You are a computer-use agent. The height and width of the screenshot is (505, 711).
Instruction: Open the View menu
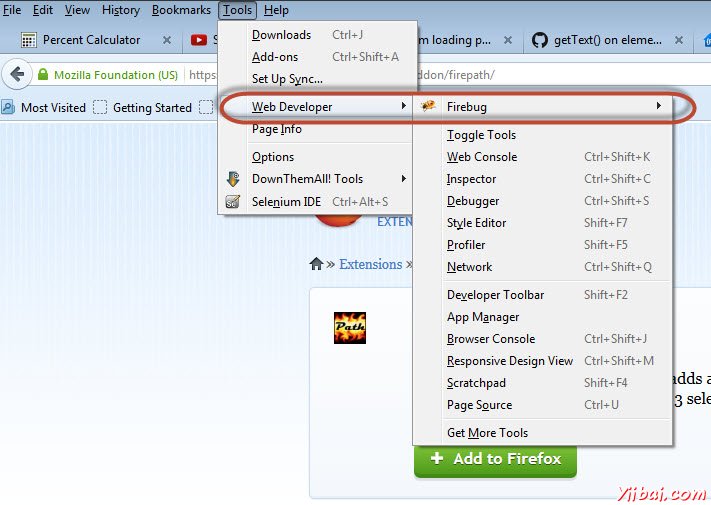coord(77,10)
